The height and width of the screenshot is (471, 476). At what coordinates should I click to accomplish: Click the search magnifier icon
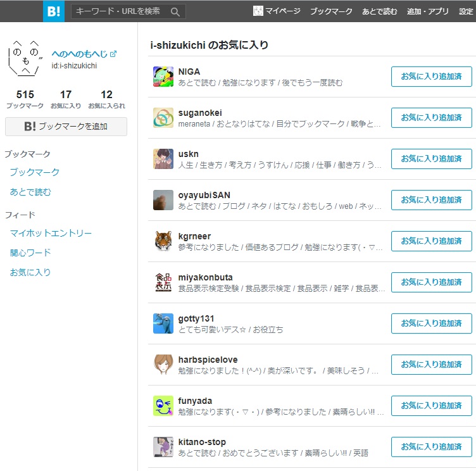click(175, 12)
